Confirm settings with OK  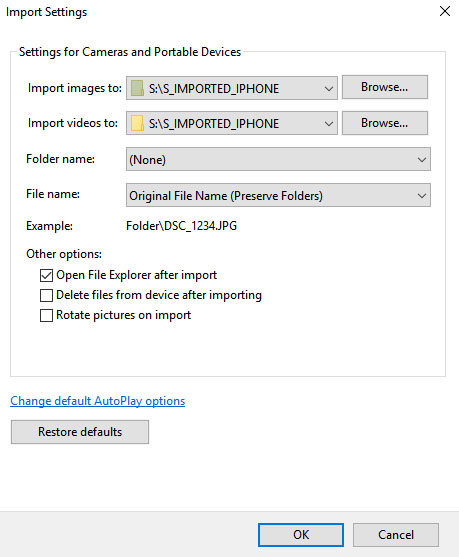[301, 535]
